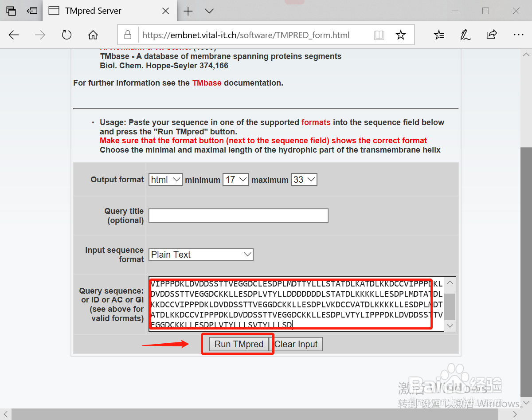Show tab previews chevron
532x420 pixels.
click(x=209, y=11)
